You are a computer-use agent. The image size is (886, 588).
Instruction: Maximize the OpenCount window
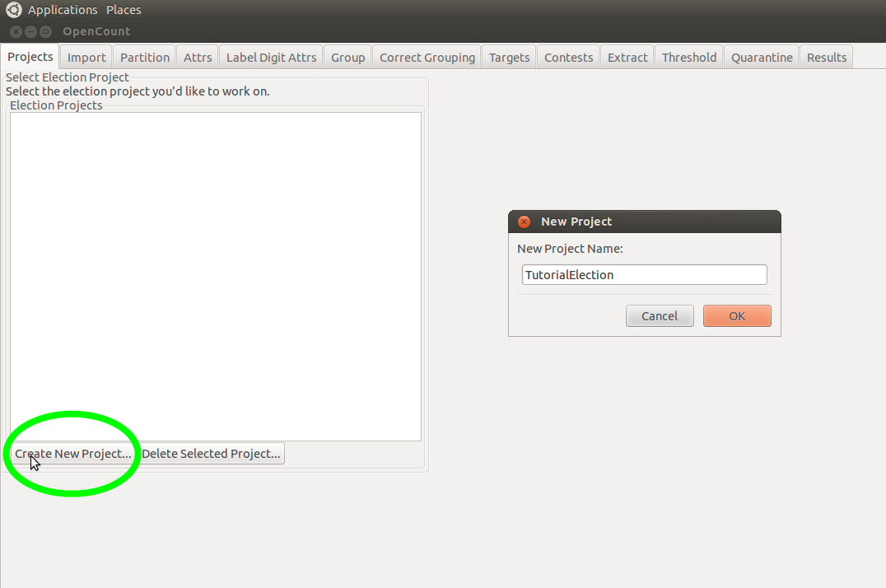[46, 31]
